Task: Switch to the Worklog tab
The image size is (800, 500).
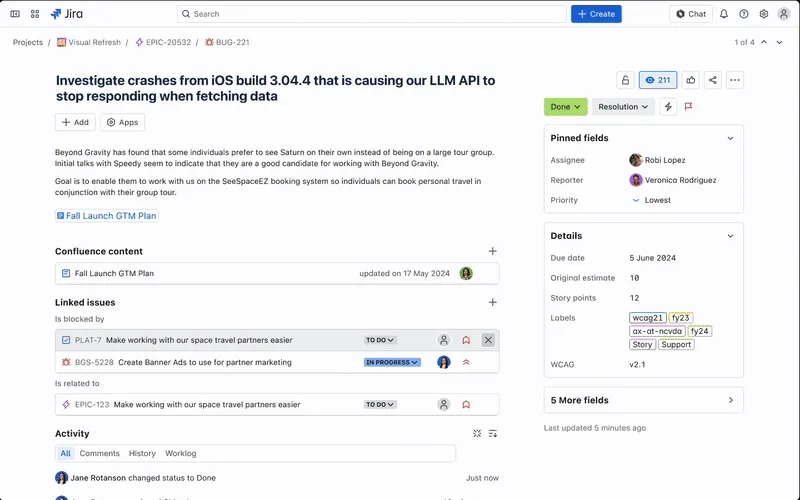Action: tap(181, 454)
